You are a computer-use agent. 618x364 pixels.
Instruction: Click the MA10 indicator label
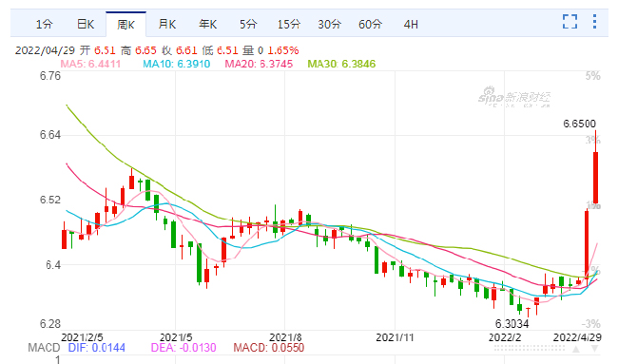pyautogui.click(x=176, y=64)
